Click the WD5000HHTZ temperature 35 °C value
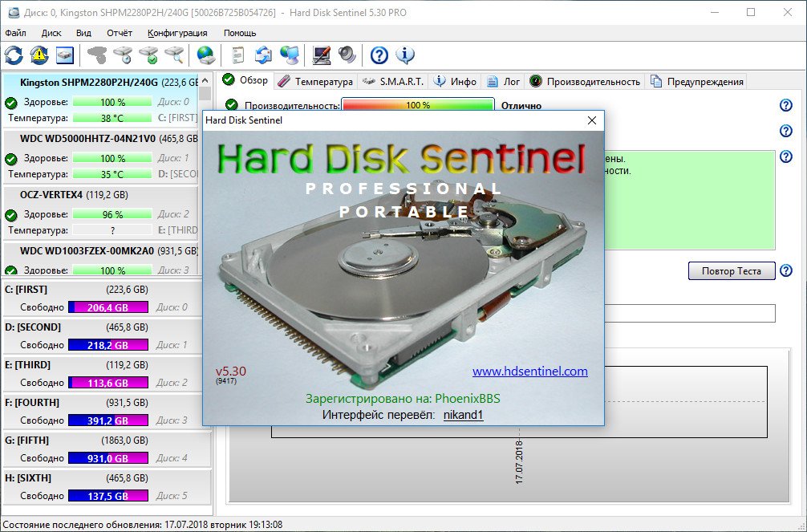 (x=112, y=175)
